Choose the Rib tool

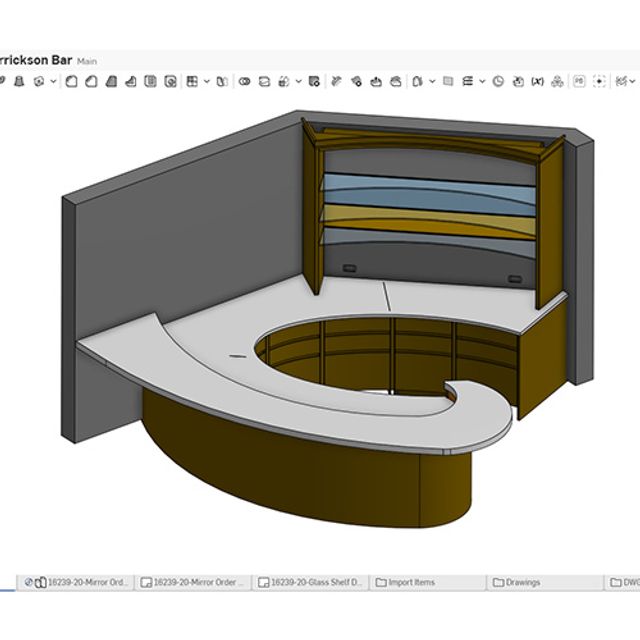point(130,82)
